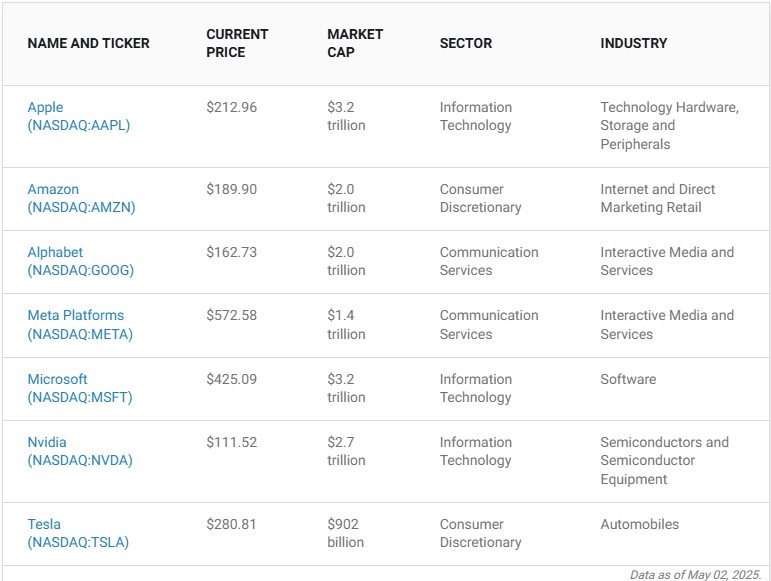Click the Sector column header
This screenshot has width=771, height=581.
pos(466,44)
